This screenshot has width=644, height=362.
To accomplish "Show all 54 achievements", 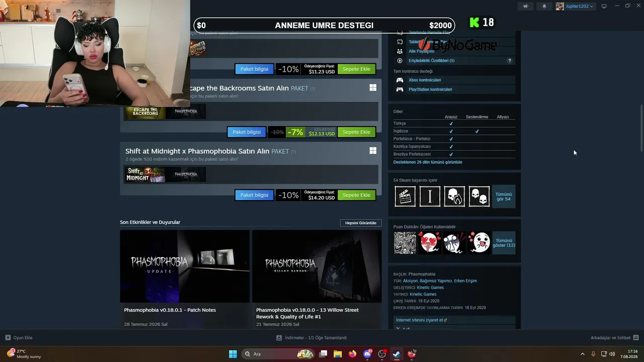I will pos(504,196).
